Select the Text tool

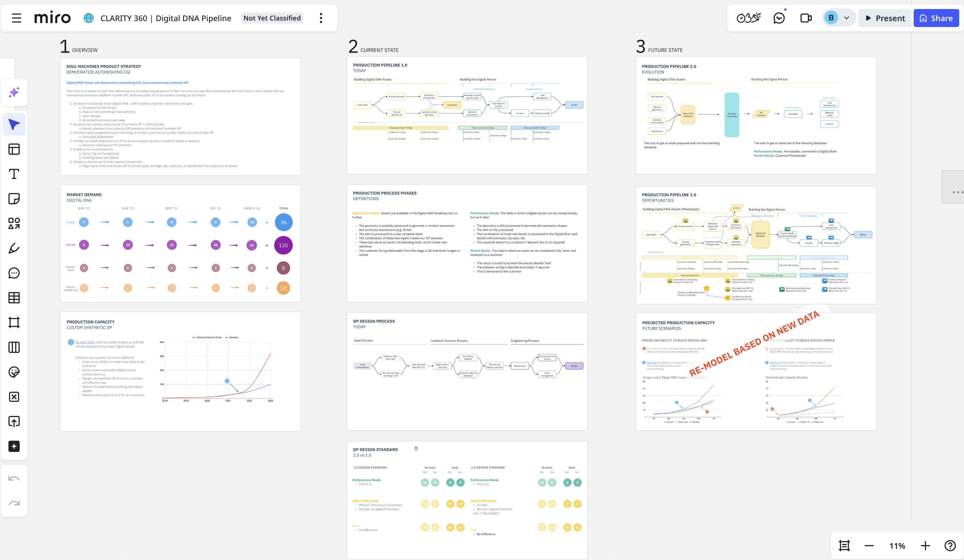pyautogui.click(x=14, y=174)
